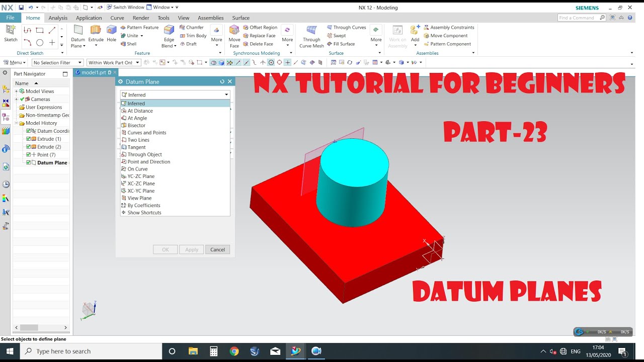Viewport: 644px width, 362px height.
Task: Open Within Work Part Only dropdown
Action: (x=113, y=63)
